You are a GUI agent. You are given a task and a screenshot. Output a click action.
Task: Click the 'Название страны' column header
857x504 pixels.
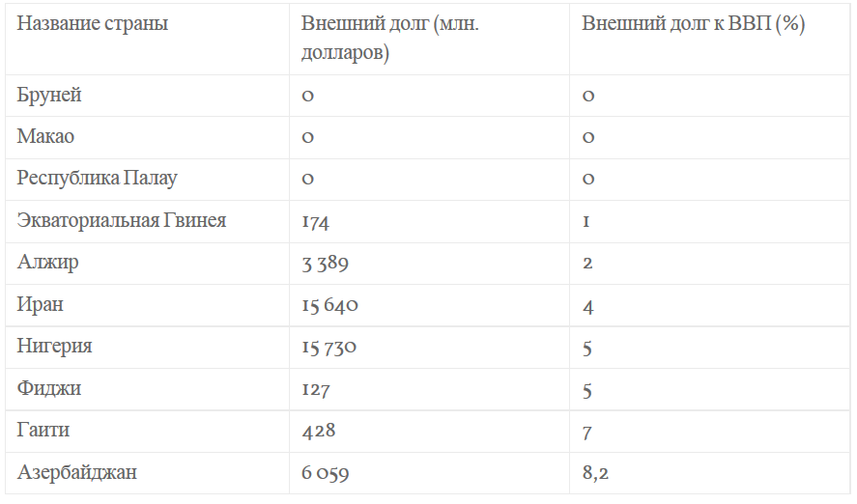click(93, 23)
